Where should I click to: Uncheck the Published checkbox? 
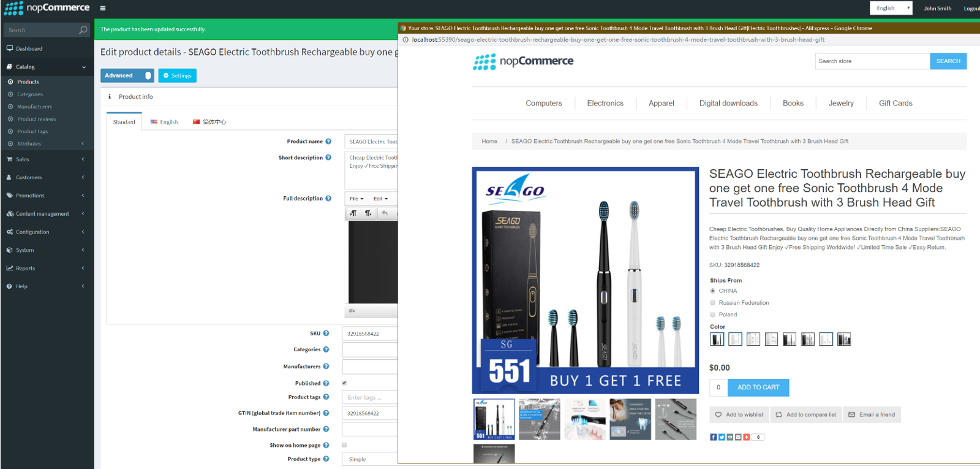[x=344, y=383]
